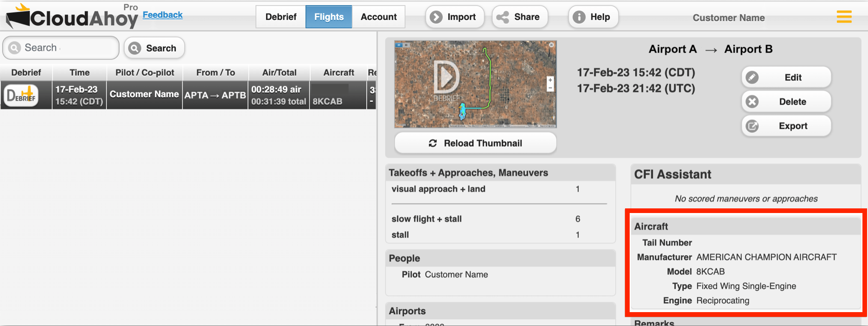Click Airport A → Airport B title

point(710,50)
